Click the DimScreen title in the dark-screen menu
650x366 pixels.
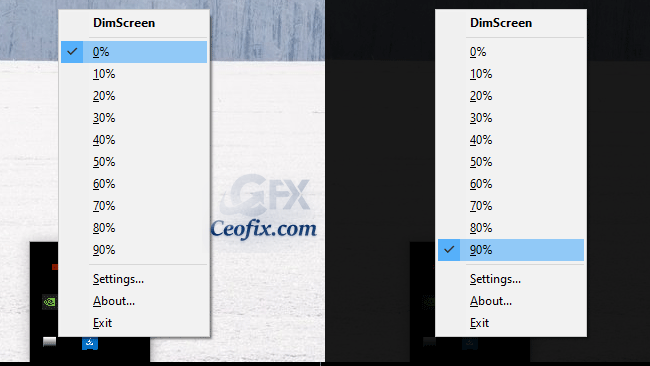(501, 23)
